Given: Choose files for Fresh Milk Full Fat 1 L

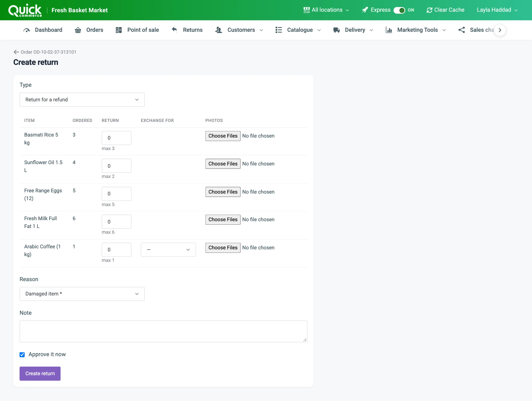Looking at the screenshot, I should pos(223,220).
